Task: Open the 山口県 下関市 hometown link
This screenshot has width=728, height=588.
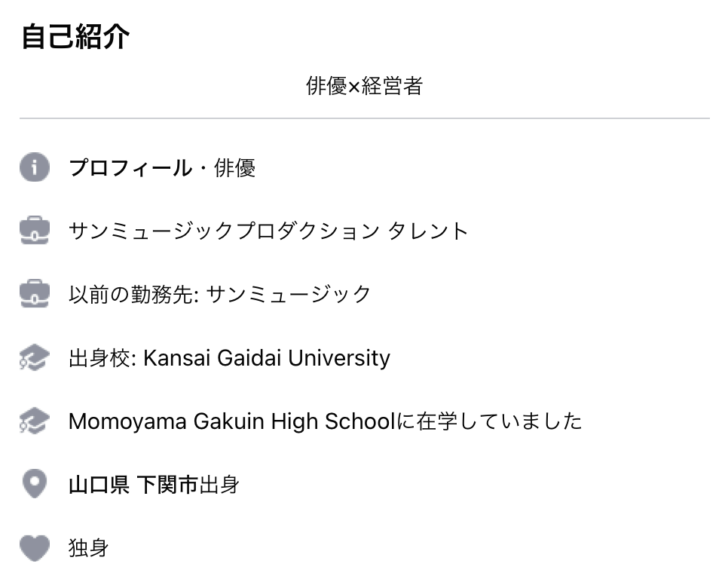Action: click(133, 485)
